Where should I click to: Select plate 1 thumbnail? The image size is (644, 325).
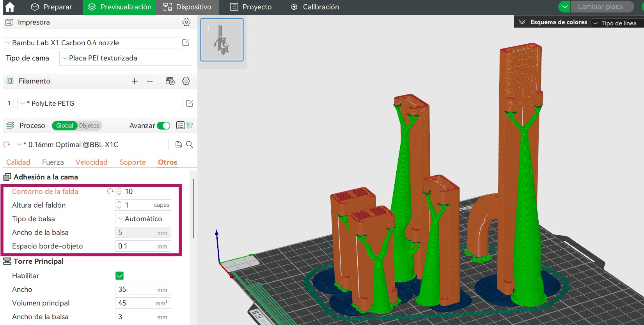tap(222, 40)
